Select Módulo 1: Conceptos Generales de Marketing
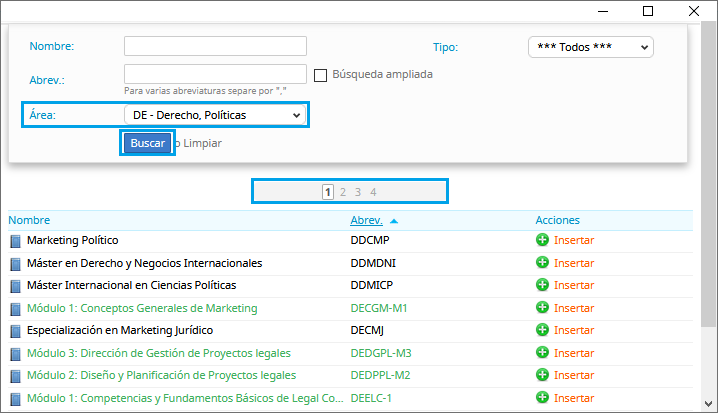Image resolution: width=718 pixels, height=413 pixels. coord(142,308)
